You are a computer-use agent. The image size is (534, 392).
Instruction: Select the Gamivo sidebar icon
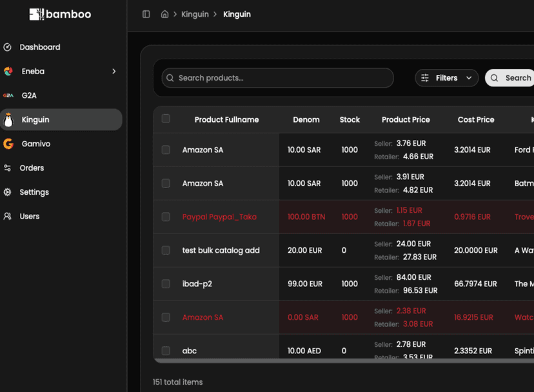(8, 144)
